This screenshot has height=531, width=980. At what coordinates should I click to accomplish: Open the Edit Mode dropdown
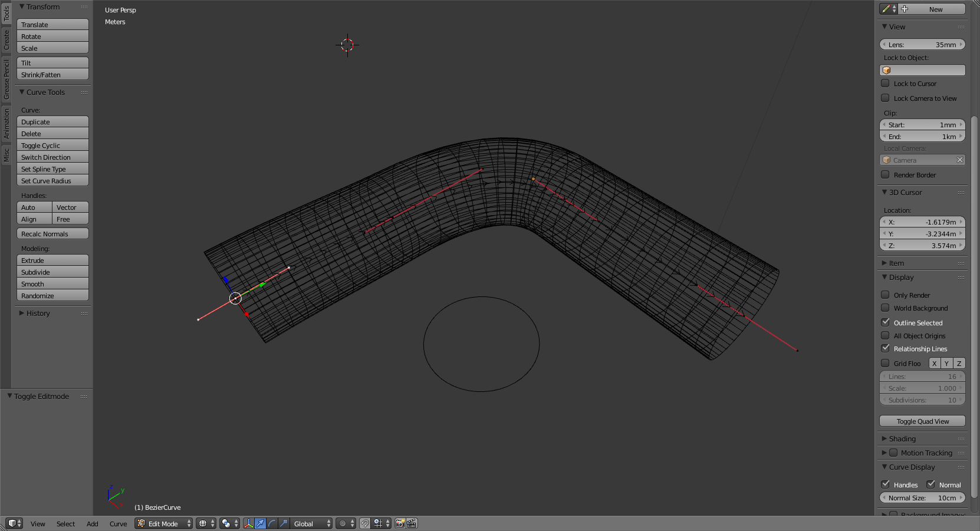point(164,523)
